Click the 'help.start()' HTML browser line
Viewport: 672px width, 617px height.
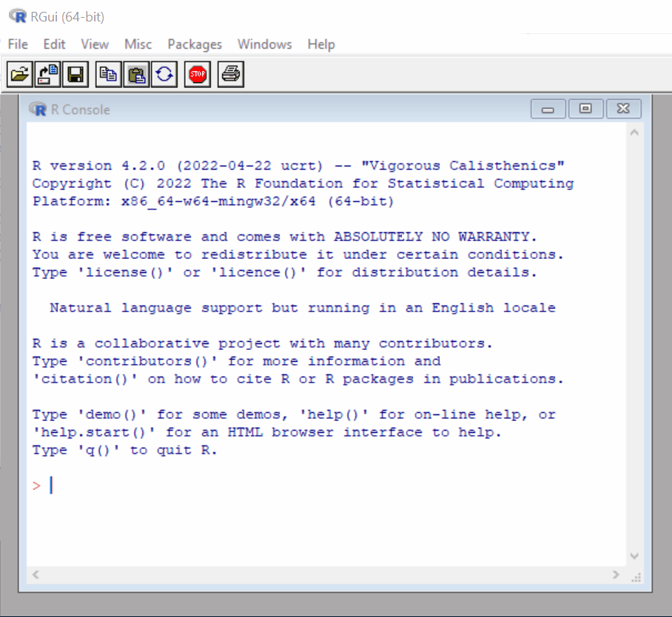click(x=266, y=432)
